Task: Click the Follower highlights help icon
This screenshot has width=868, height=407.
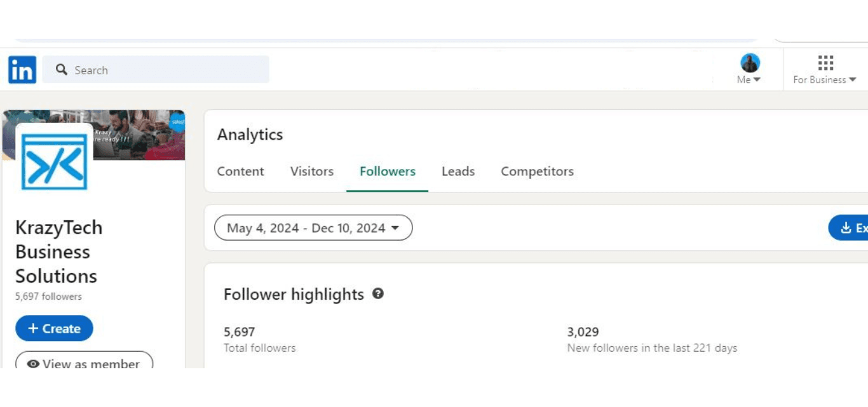Action: coord(378,293)
